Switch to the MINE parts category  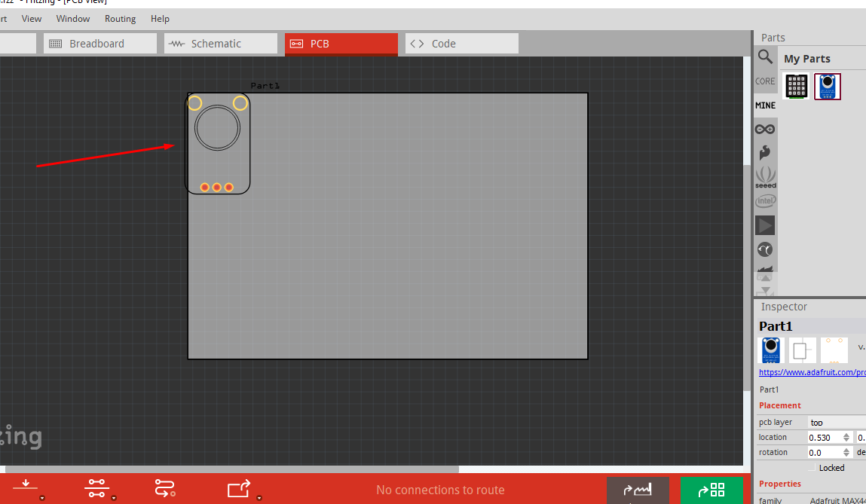click(765, 105)
